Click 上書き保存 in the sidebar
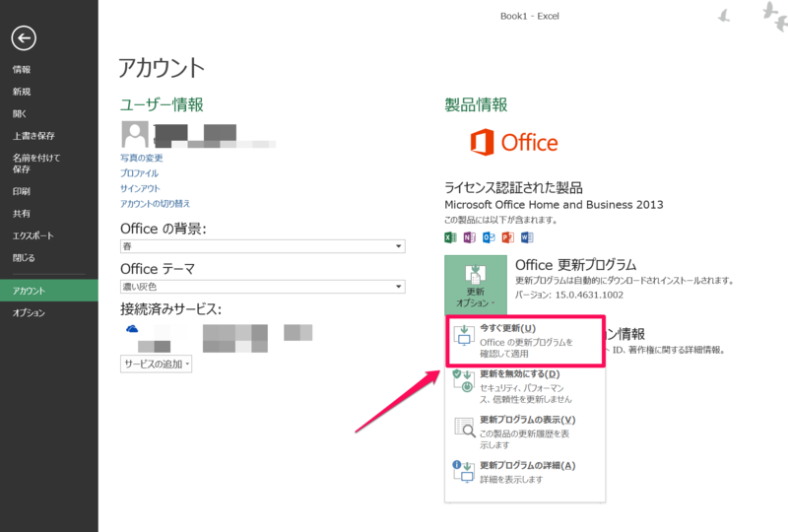Screen dimensions: 788x532 (33, 136)
